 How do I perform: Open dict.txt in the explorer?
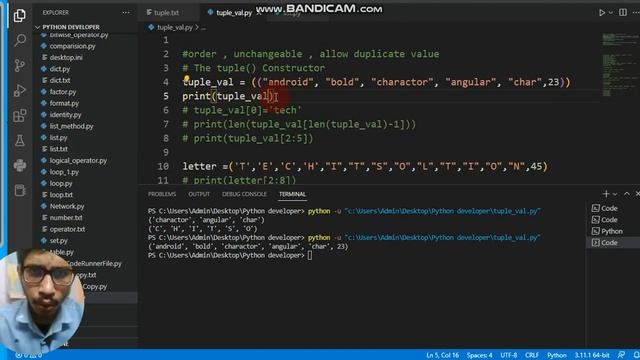pyautogui.click(x=60, y=80)
